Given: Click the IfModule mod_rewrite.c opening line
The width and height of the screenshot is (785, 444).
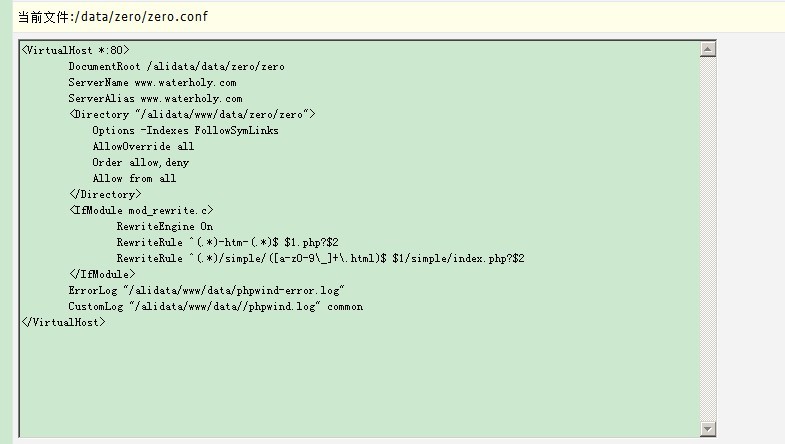Looking at the screenshot, I should (141, 210).
